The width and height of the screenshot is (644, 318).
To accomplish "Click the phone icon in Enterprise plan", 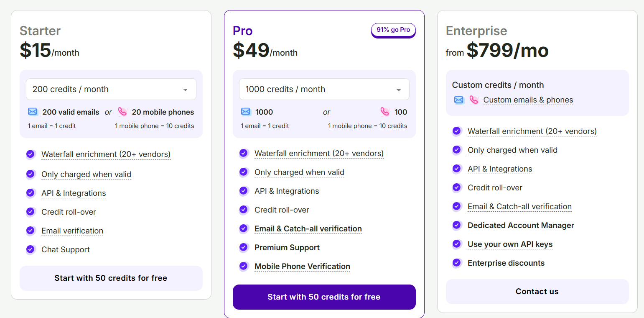I will 473,100.
